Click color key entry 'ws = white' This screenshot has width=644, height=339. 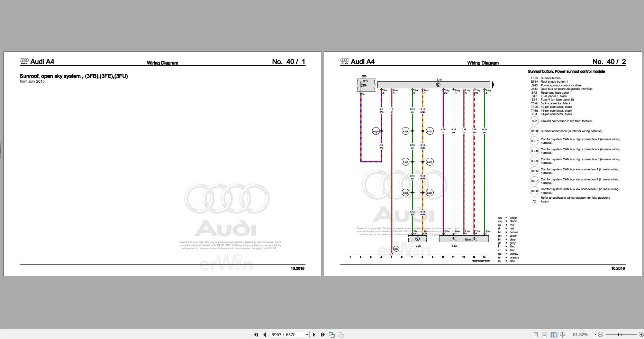pyautogui.click(x=507, y=218)
